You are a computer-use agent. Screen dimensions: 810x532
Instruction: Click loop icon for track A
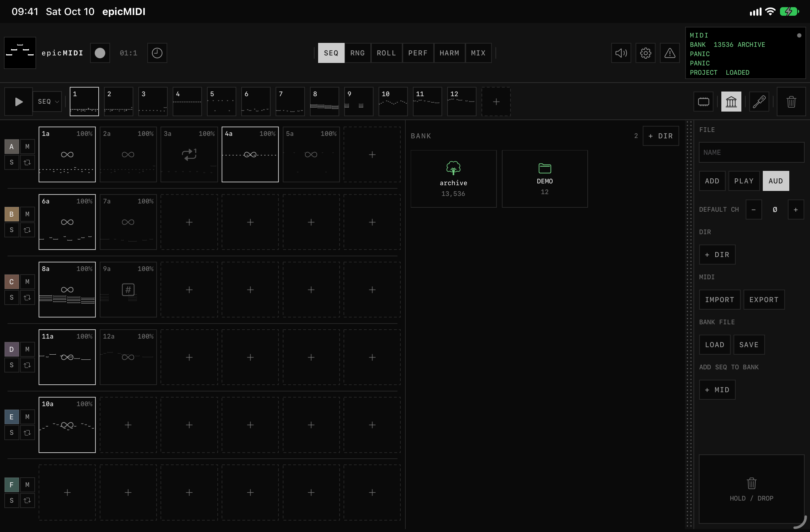(x=27, y=162)
